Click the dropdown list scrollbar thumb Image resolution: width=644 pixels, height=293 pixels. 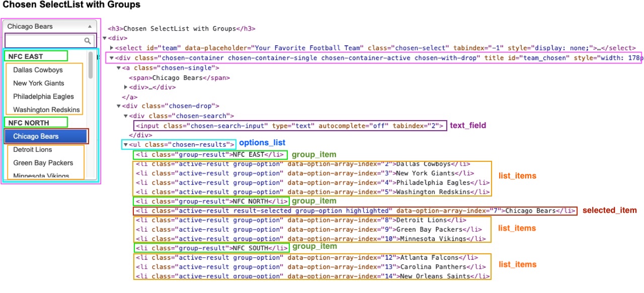coord(91,65)
